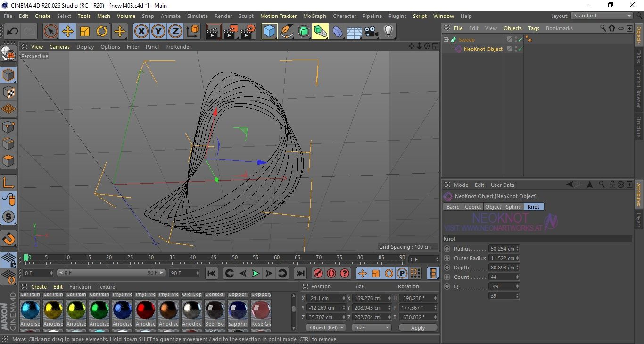This screenshot has height=344, width=644.
Task: Activate the Scale tool in top toolbar
Action: pos(85,32)
